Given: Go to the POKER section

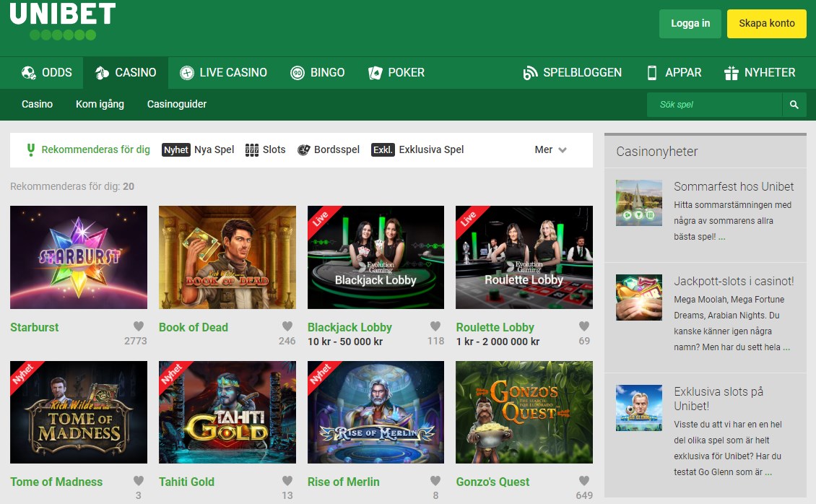Looking at the screenshot, I should [396, 73].
